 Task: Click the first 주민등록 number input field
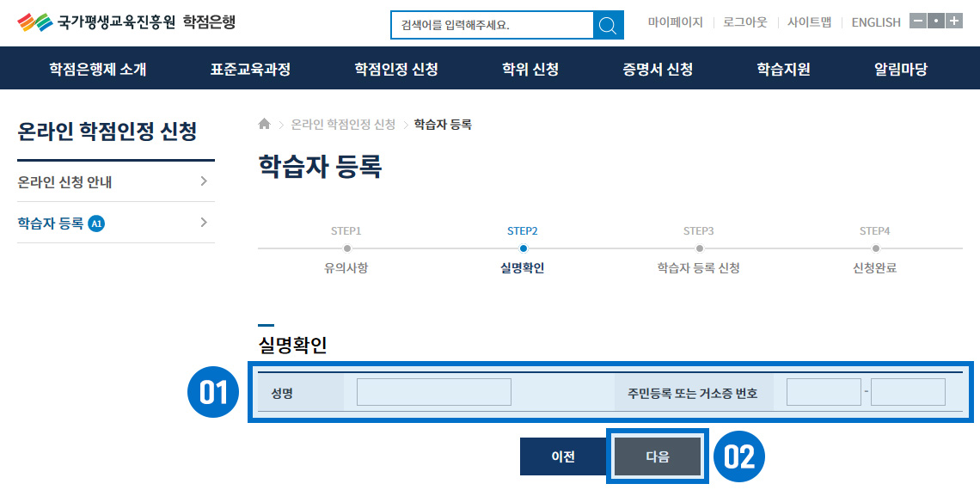pyautogui.click(x=823, y=392)
